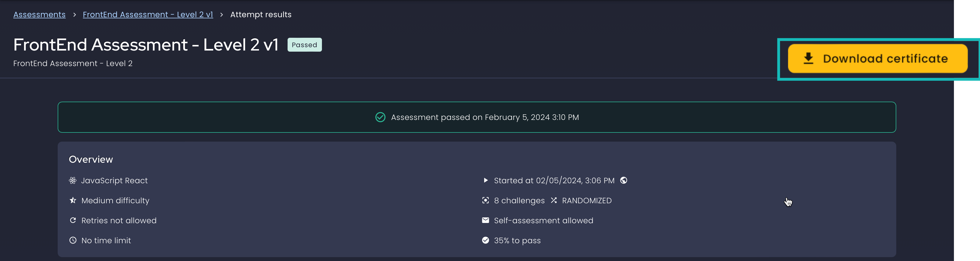Screen dimensions: 980x261
Task: Click the Assessment passed on February 5 banner
Action: pyautogui.click(x=485, y=117)
